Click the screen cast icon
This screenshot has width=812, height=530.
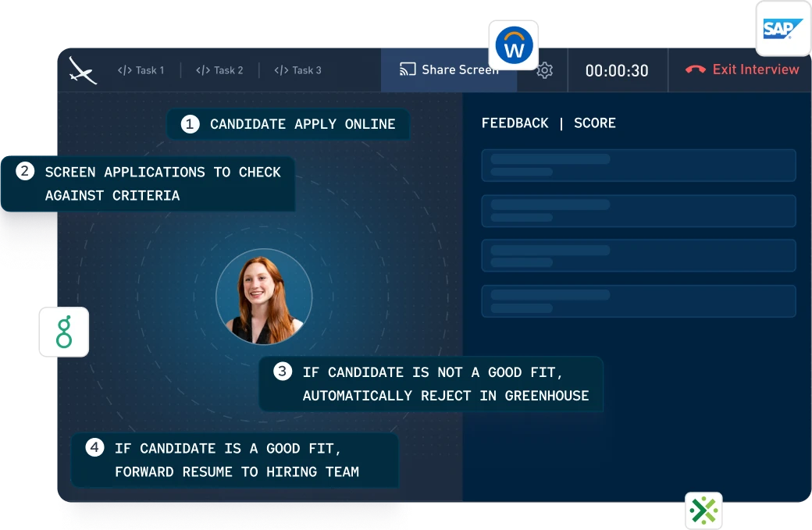click(408, 69)
